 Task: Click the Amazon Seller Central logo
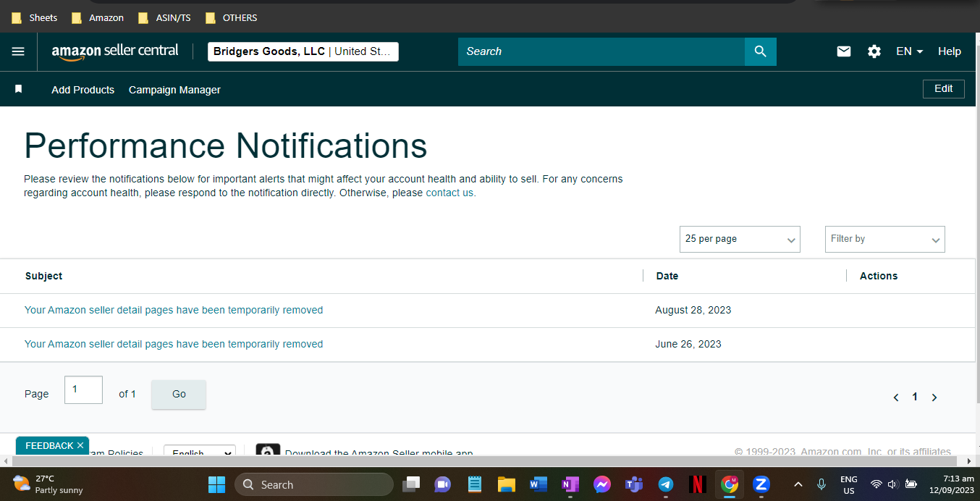pos(115,51)
